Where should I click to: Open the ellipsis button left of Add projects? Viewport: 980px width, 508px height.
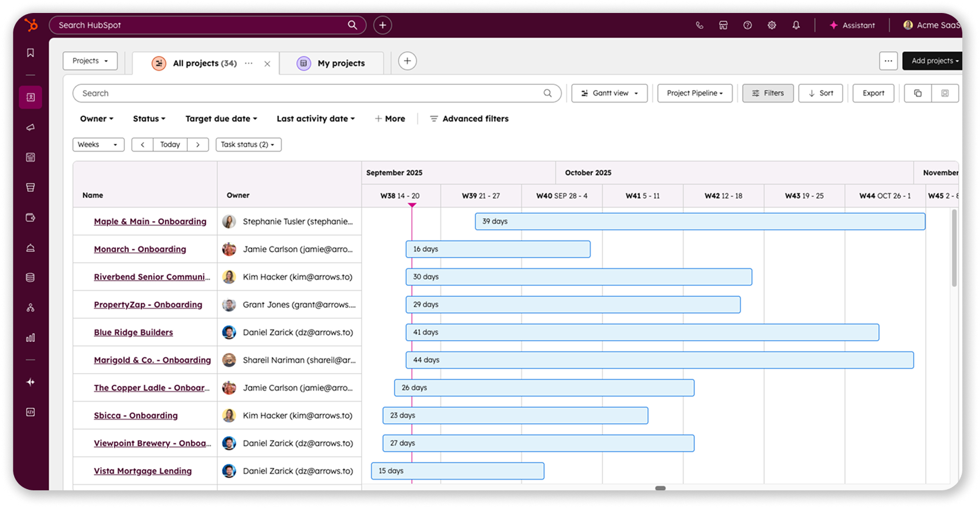888,61
